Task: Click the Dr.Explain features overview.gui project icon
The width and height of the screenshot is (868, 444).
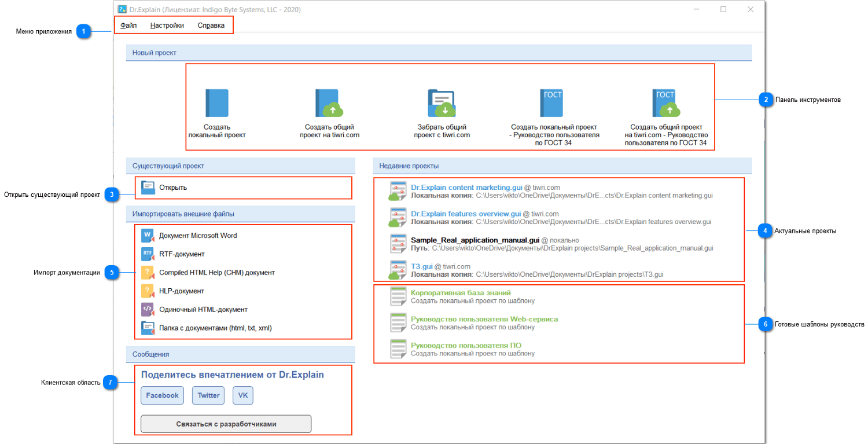Action: click(x=397, y=218)
